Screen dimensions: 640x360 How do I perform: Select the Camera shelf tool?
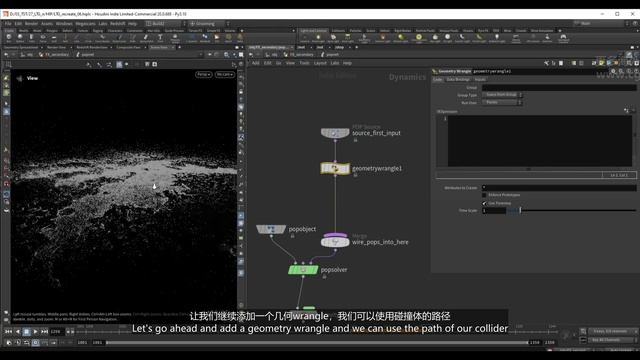click(304, 38)
